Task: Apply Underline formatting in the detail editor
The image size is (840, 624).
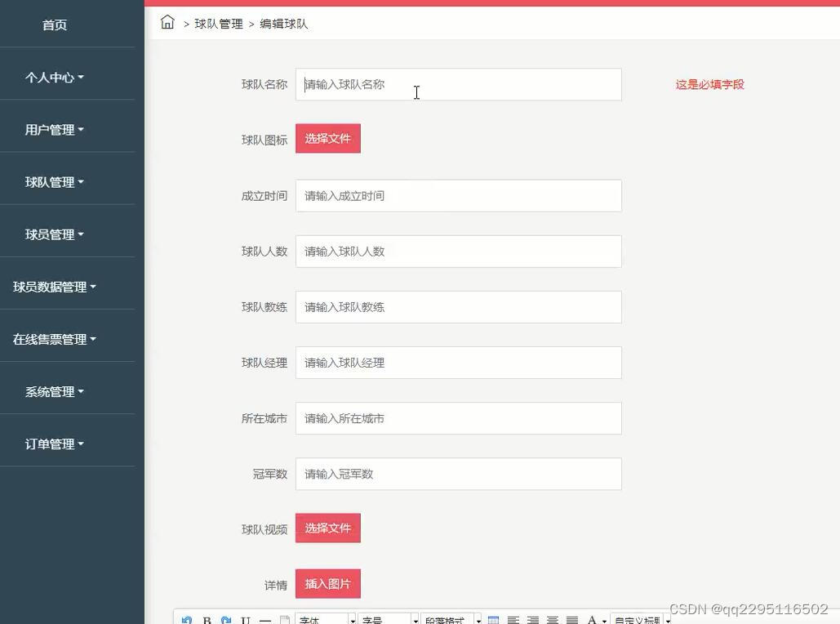Action: pyautogui.click(x=244, y=618)
